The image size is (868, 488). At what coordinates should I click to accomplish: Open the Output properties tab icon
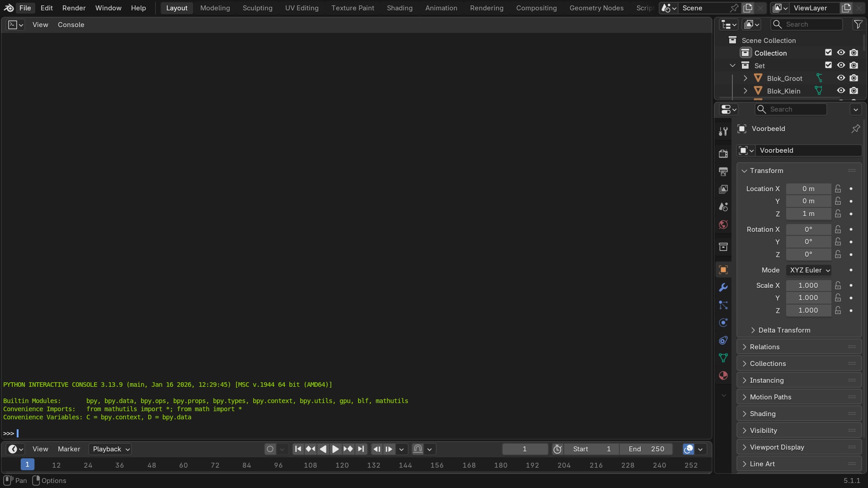coord(723,171)
